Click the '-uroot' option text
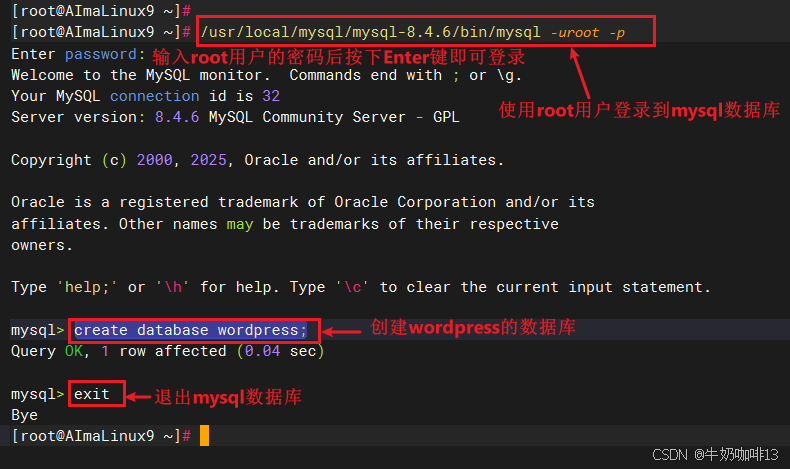 (x=575, y=33)
